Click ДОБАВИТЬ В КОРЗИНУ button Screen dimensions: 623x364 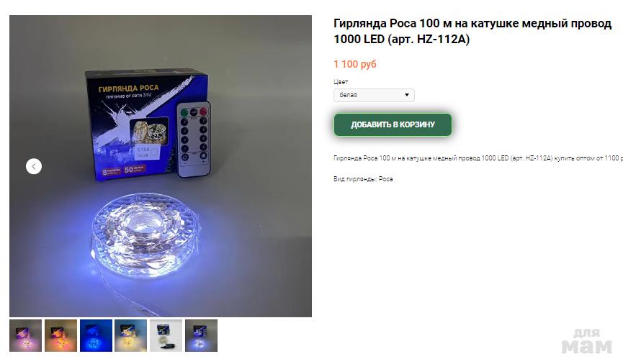[393, 124]
